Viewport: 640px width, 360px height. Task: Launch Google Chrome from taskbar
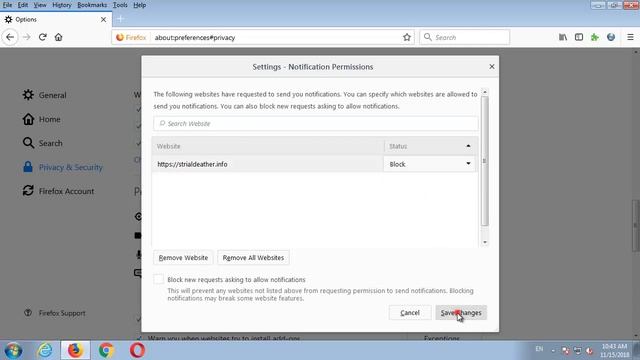pos(106,350)
